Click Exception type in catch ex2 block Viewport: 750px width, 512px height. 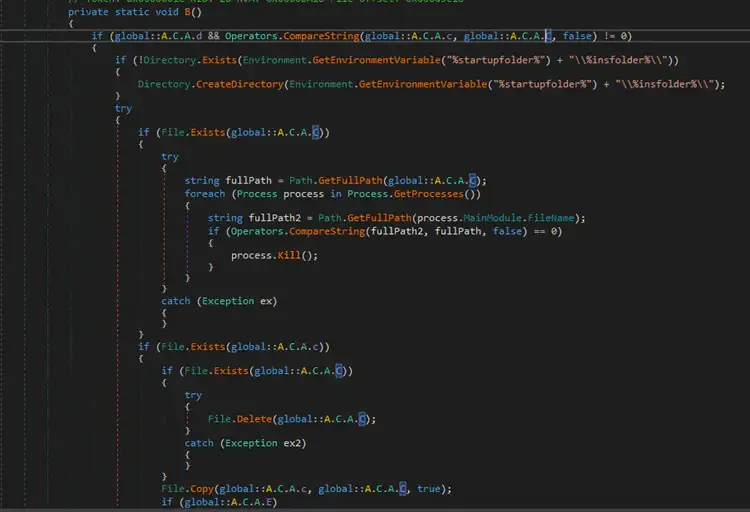click(x=251, y=443)
